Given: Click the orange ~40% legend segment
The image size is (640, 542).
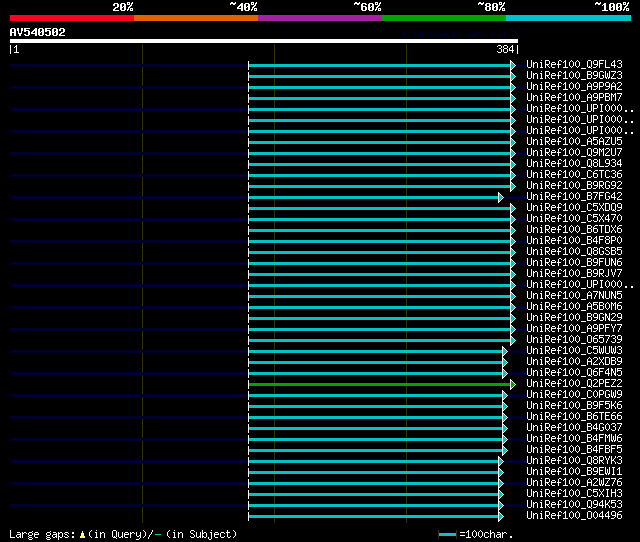Looking at the screenshot, I should 196,18.
